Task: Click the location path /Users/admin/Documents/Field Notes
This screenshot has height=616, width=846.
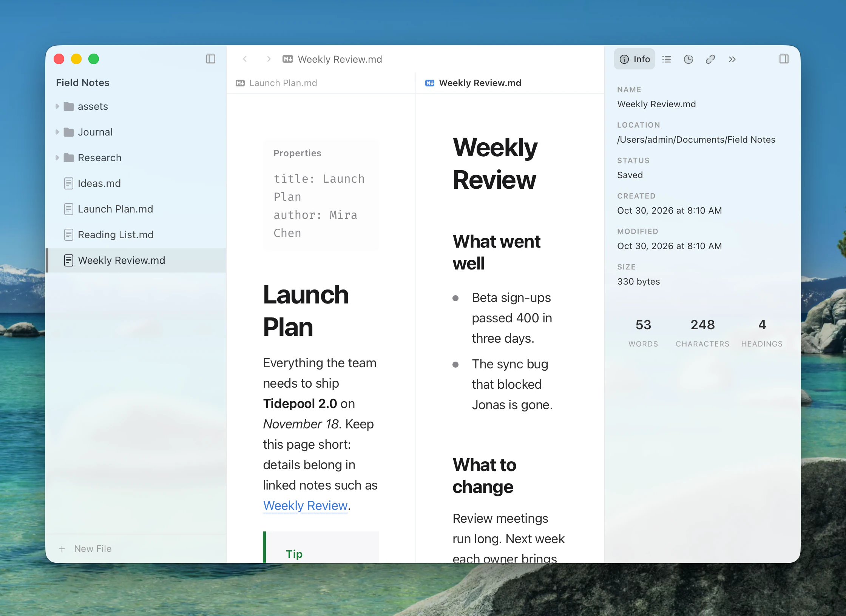Action: pyautogui.click(x=696, y=140)
